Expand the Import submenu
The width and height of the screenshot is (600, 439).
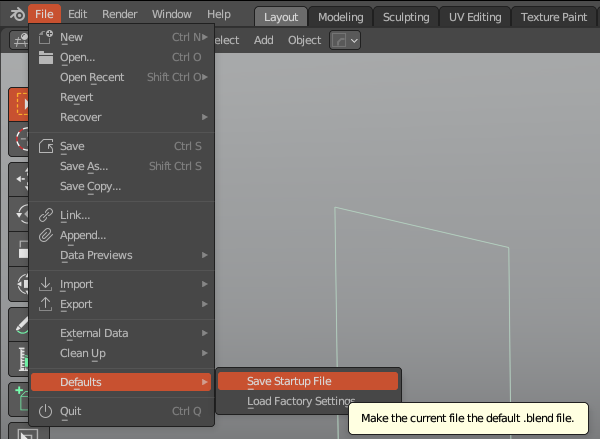pos(121,284)
